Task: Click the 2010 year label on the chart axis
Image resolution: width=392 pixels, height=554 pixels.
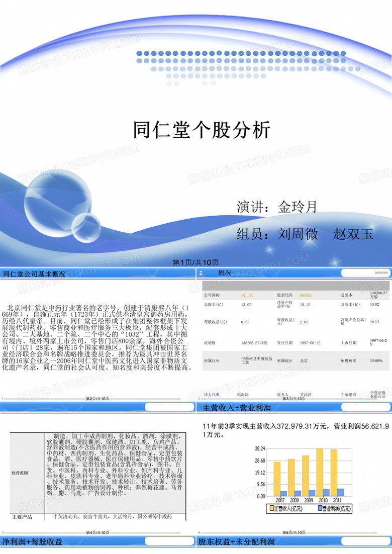Action: pos(323,500)
